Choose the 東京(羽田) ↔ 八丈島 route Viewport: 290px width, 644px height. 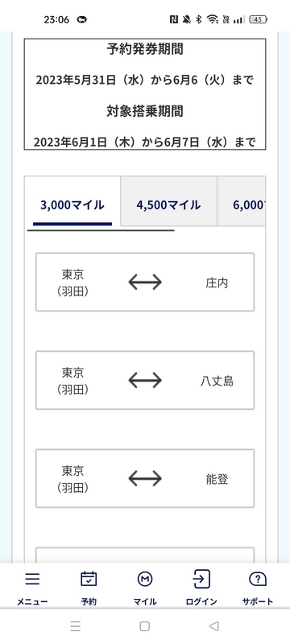click(x=145, y=380)
